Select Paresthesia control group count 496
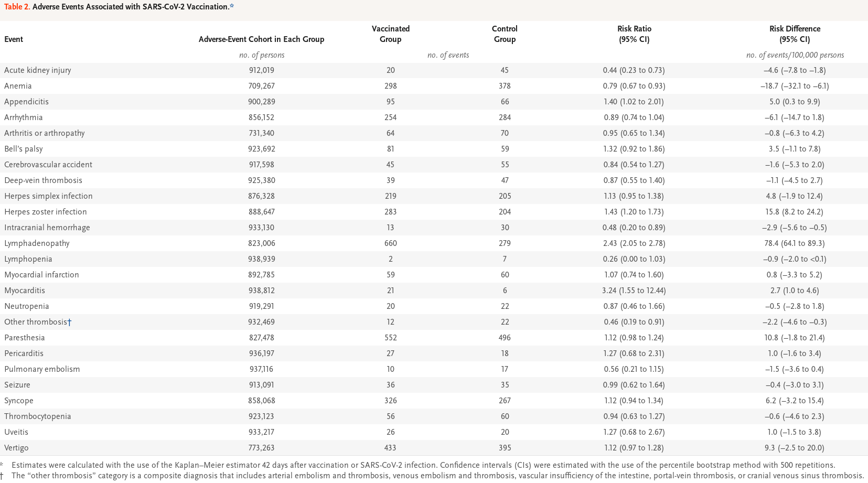 [505, 338]
